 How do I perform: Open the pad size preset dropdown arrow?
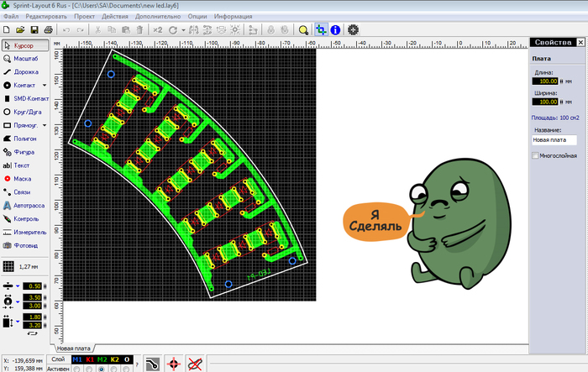18,301
